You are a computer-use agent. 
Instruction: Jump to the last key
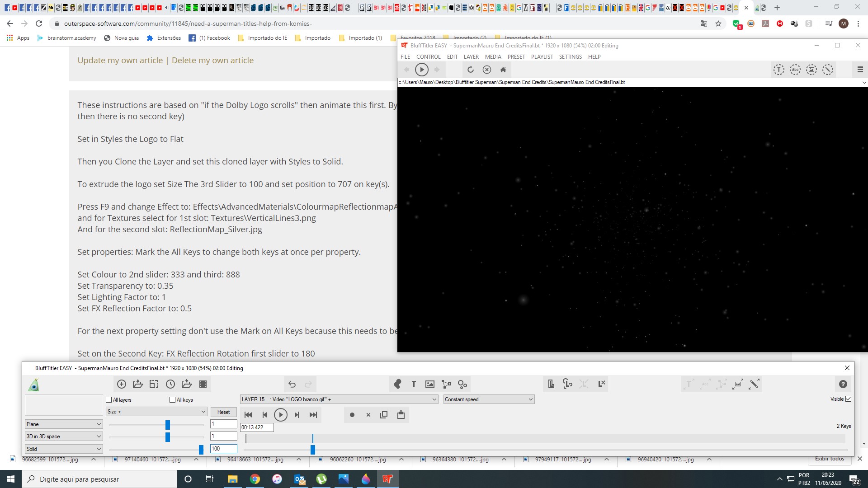click(x=313, y=415)
